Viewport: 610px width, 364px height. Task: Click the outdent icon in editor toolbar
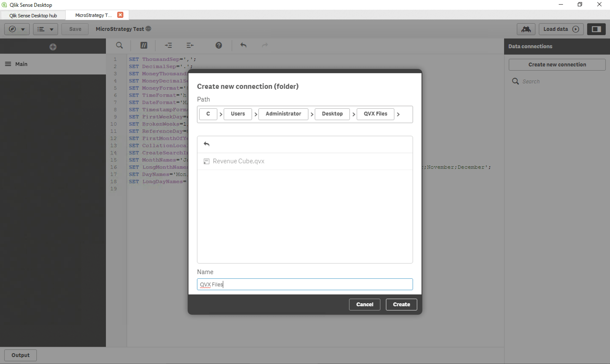point(190,45)
